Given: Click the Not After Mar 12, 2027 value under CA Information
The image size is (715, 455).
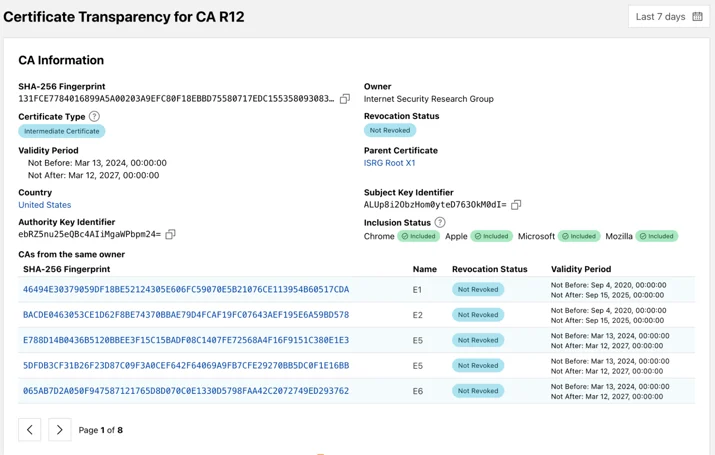Looking at the screenshot, I should 93,175.
